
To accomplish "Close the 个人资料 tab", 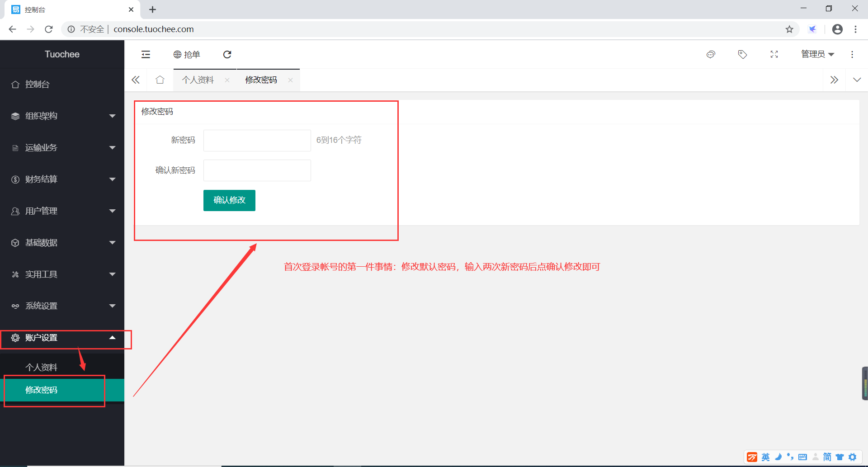I will click(227, 80).
